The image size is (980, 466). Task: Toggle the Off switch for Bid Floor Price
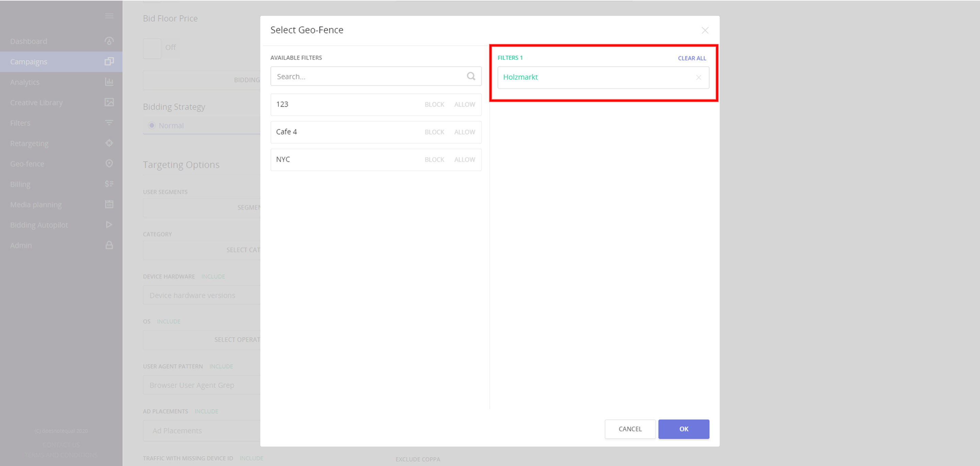pyautogui.click(x=152, y=48)
